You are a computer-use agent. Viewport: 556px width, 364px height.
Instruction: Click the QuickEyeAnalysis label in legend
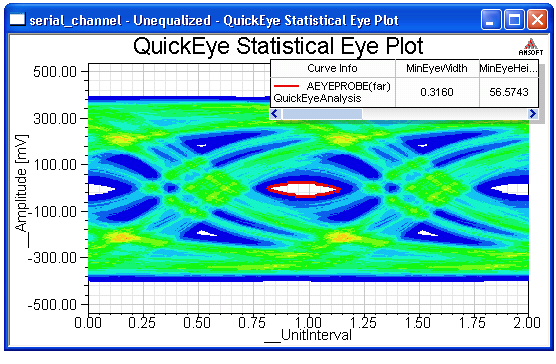(317, 98)
